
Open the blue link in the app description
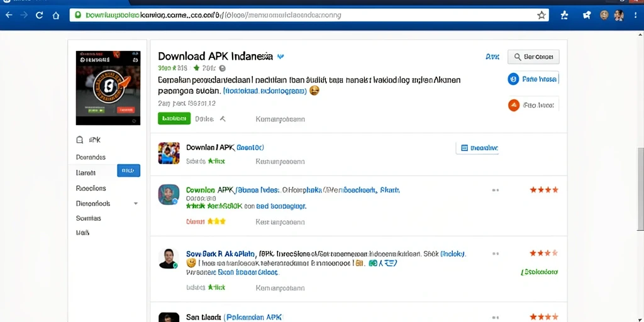coord(265,91)
